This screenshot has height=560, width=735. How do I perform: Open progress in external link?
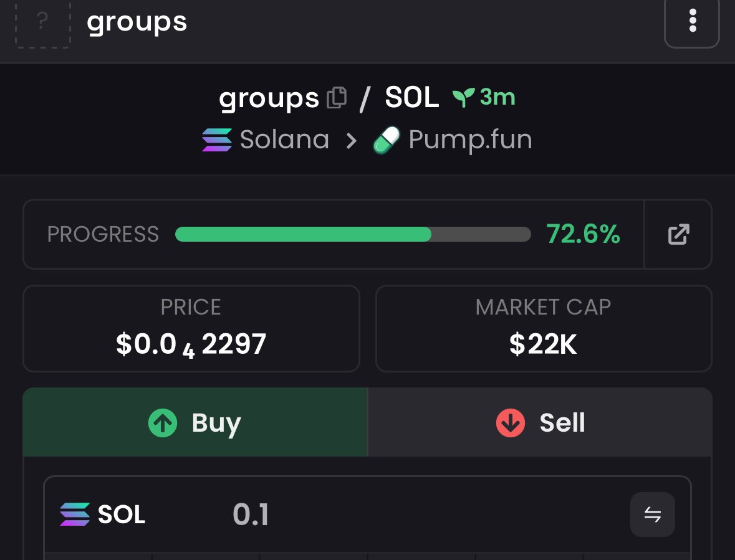point(678,234)
